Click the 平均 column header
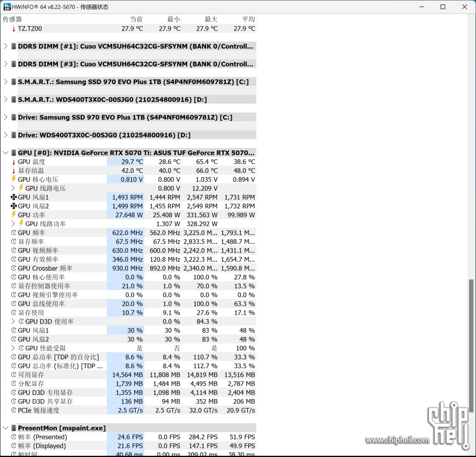Screen dimensions: 476x457 (238, 19)
